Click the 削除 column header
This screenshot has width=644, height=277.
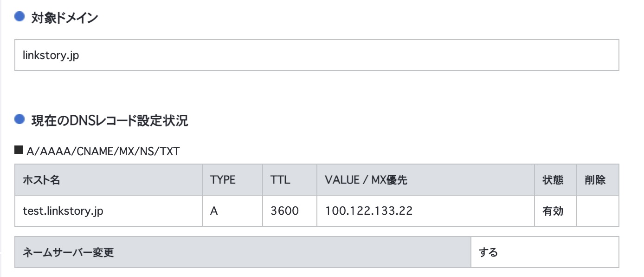[x=597, y=180]
